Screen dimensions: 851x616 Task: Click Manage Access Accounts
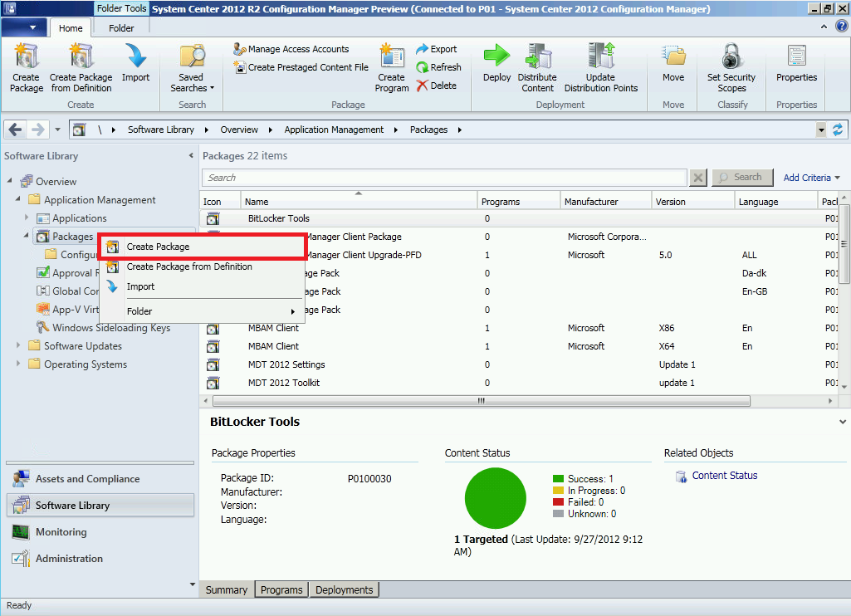coord(291,49)
